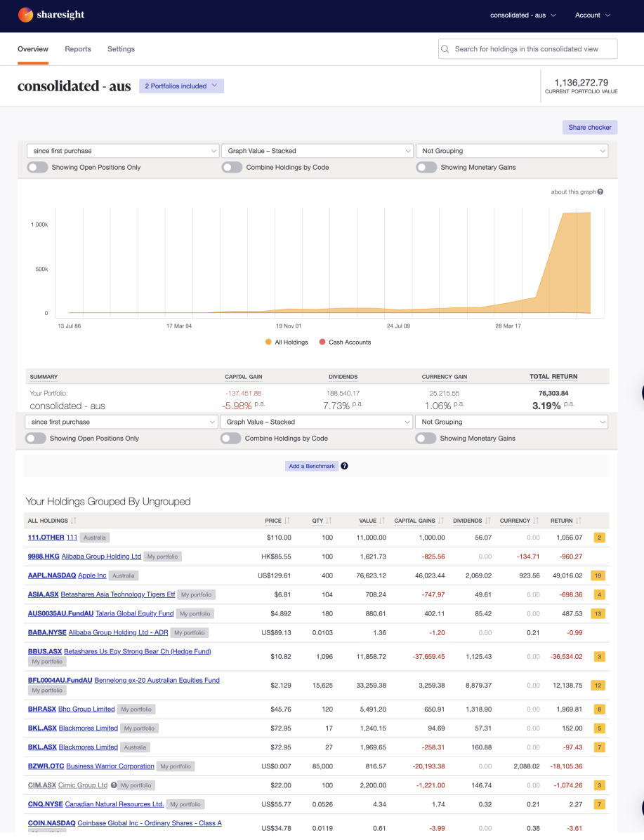The image size is (644, 840).
Task: Open upper Graph Value – Stacked dropdown
Action: coord(317,151)
